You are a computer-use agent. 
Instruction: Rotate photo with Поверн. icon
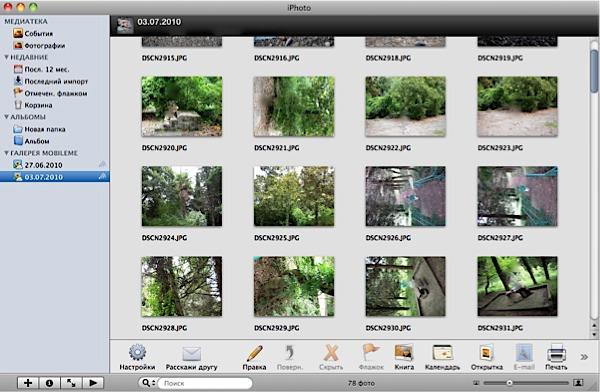290,353
